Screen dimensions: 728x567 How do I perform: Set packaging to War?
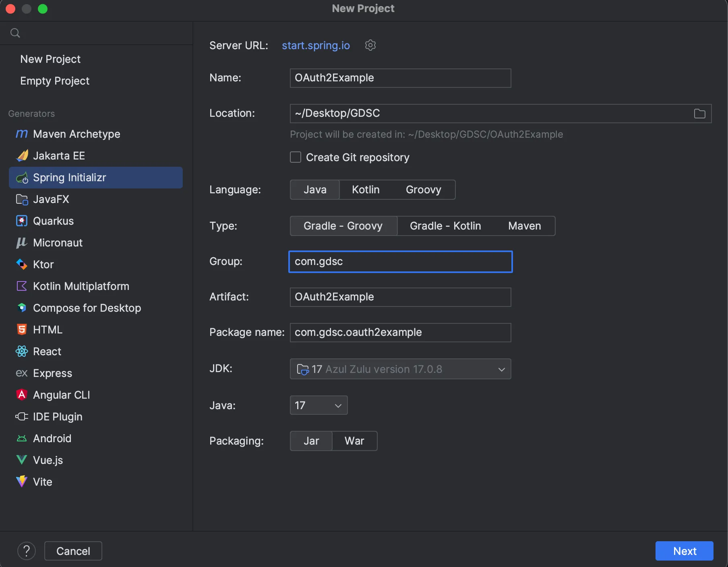pyautogui.click(x=354, y=441)
